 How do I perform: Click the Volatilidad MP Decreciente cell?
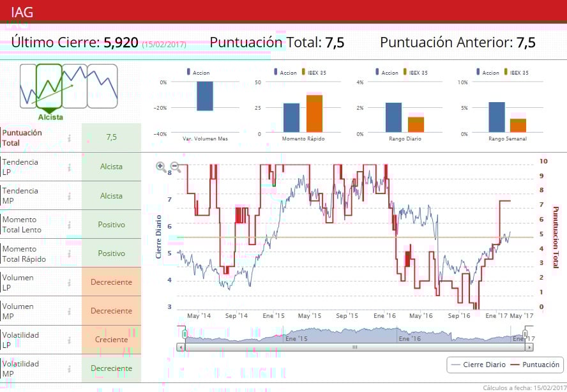(111, 368)
